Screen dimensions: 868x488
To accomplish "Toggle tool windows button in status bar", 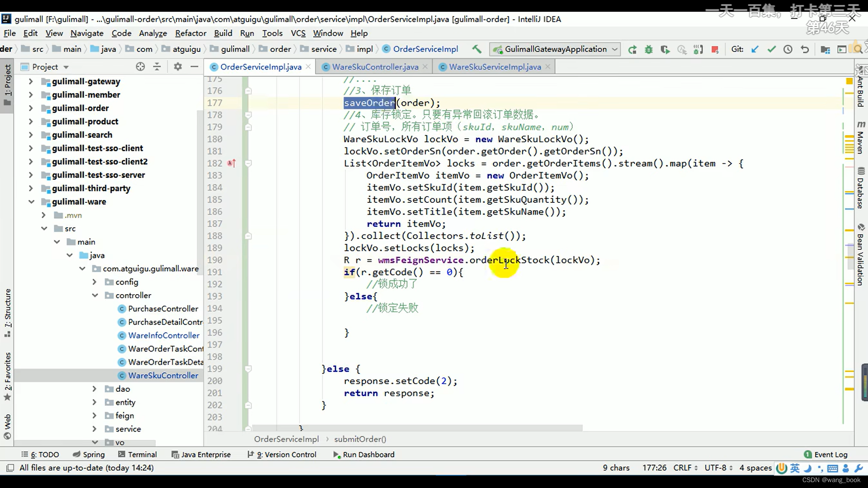I will (x=10, y=468).
